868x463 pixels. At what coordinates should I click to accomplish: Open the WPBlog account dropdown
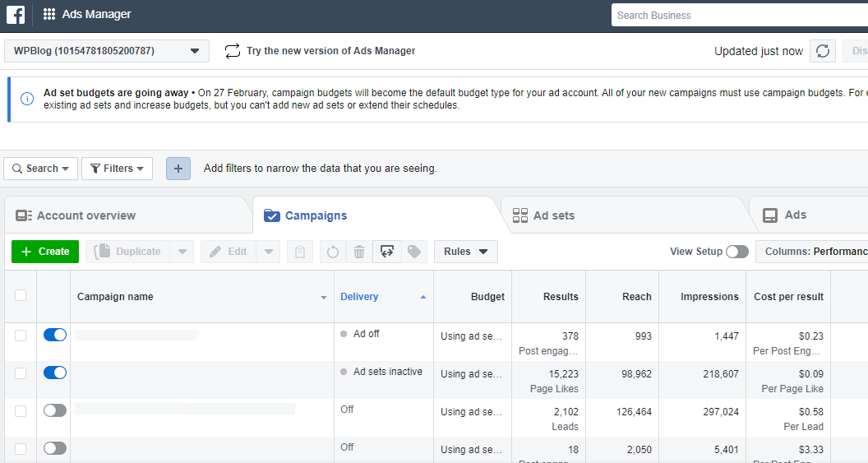[x=107, y=51]
